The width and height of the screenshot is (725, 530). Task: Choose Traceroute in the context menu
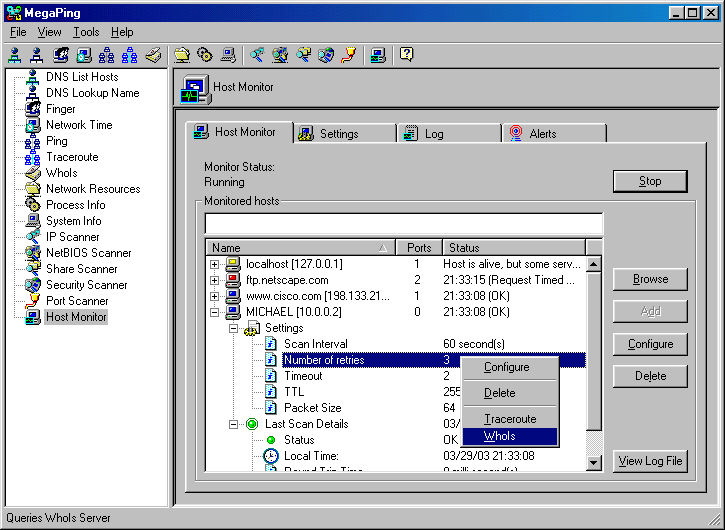[x=510, y=419]
